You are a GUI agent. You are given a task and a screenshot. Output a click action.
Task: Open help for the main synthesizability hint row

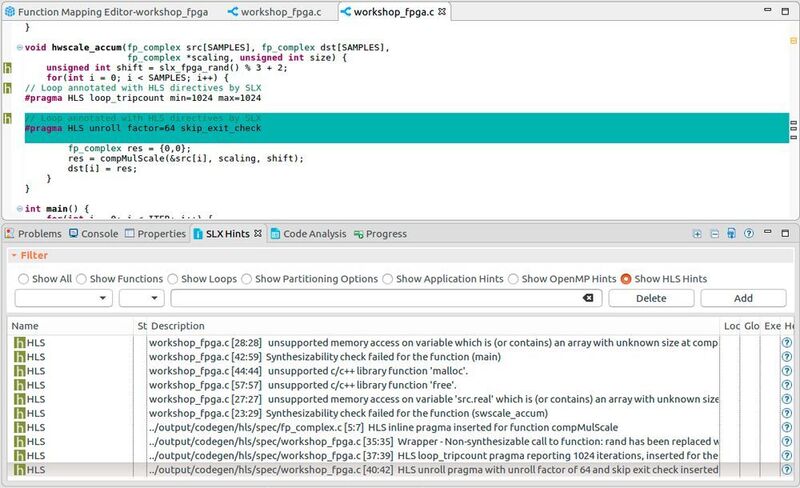point(786,357)
